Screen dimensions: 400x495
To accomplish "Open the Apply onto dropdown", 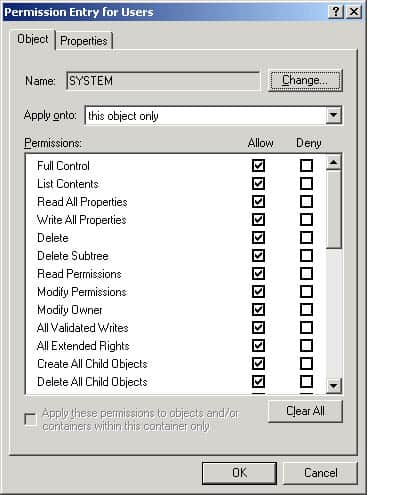I will (x=333, y=115).
